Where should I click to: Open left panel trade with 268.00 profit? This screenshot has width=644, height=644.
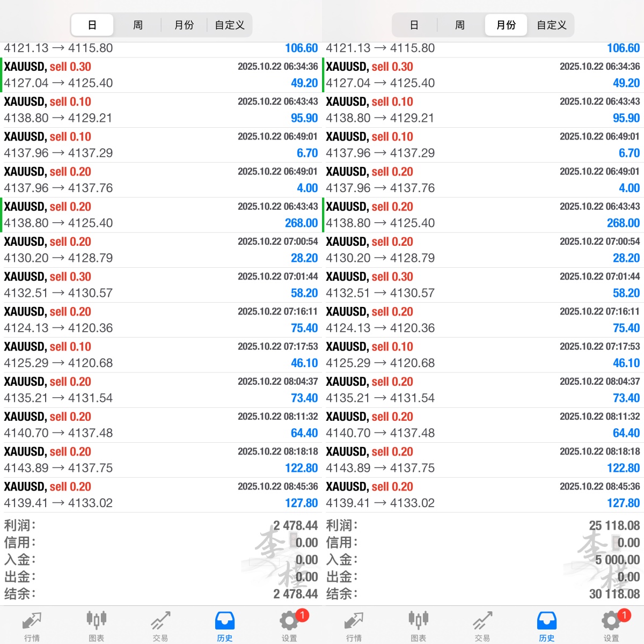click(x=161, y=215)
